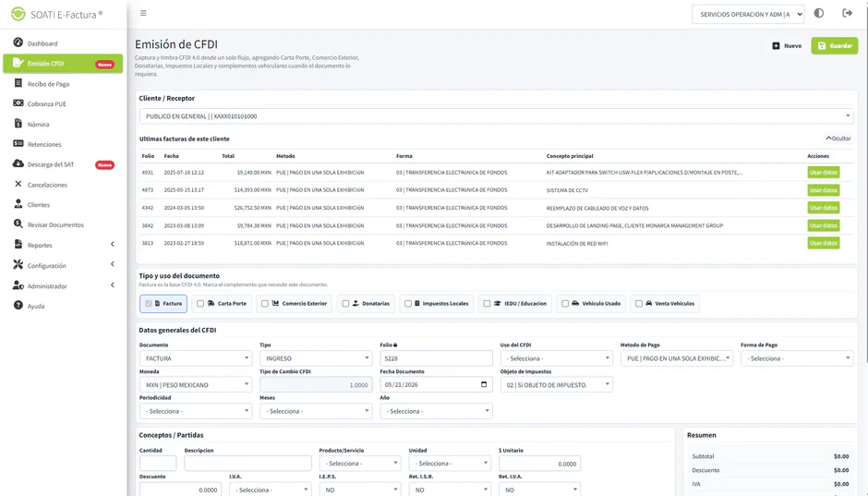This screenshot has width=868, height=496.
Task: Click the Venta Vehículos car icon
Action: 649,303
